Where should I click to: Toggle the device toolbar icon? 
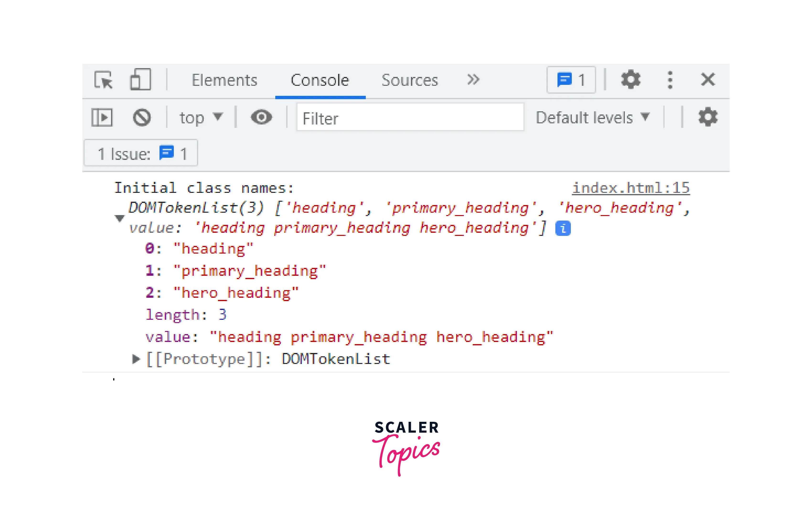tap(140, 79)
